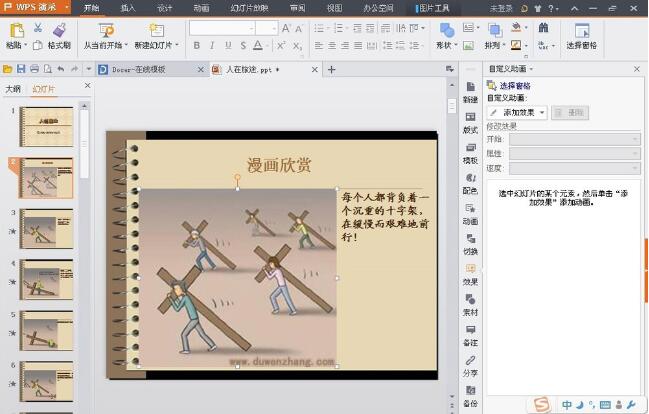Toggle Superscript formatting

[281, 45]
